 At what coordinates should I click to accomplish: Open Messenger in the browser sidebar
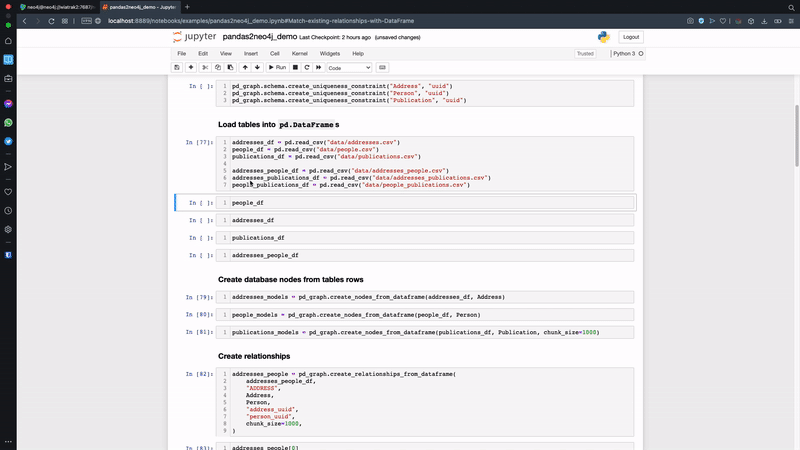coord(8,103)
